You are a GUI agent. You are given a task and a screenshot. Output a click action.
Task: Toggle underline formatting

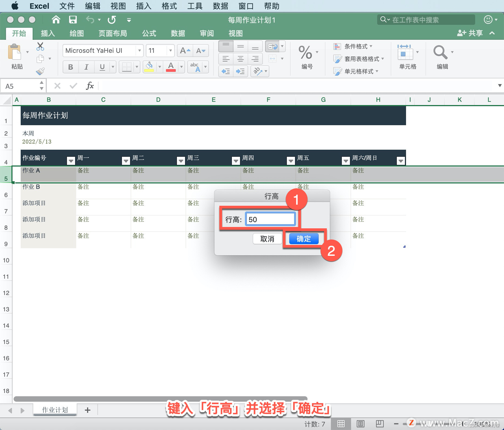(102, 67)
